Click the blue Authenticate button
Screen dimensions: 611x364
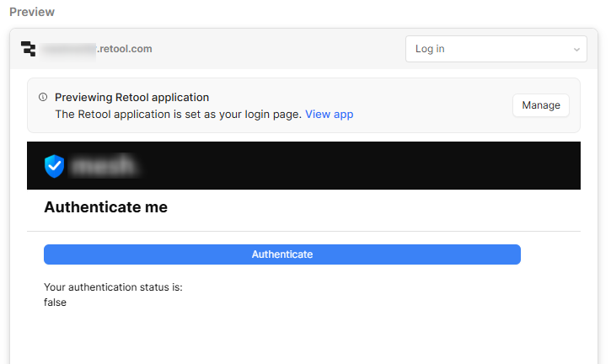(x=282, y=254)
